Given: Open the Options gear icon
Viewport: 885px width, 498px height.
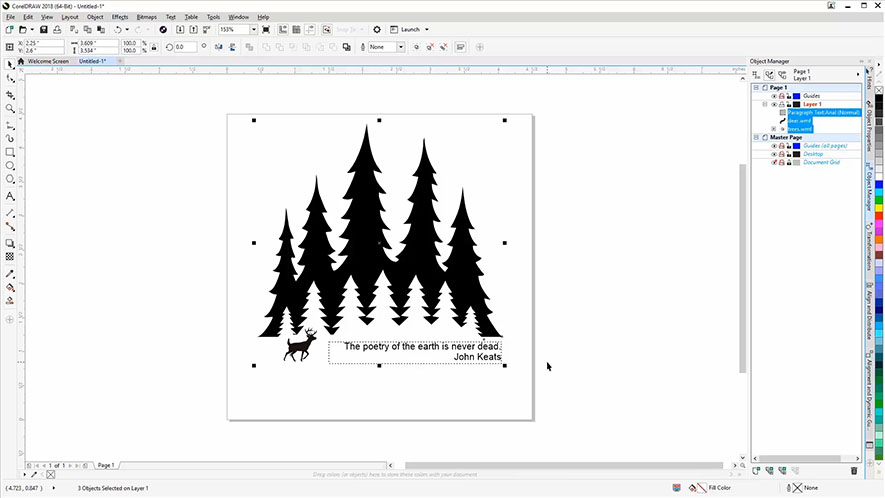Looking at the screenshot, I should tap(376, 30).
